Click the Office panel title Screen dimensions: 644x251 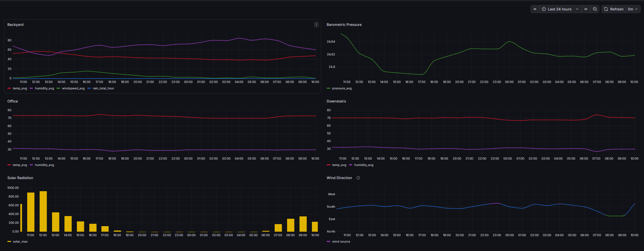click(13, 101)
